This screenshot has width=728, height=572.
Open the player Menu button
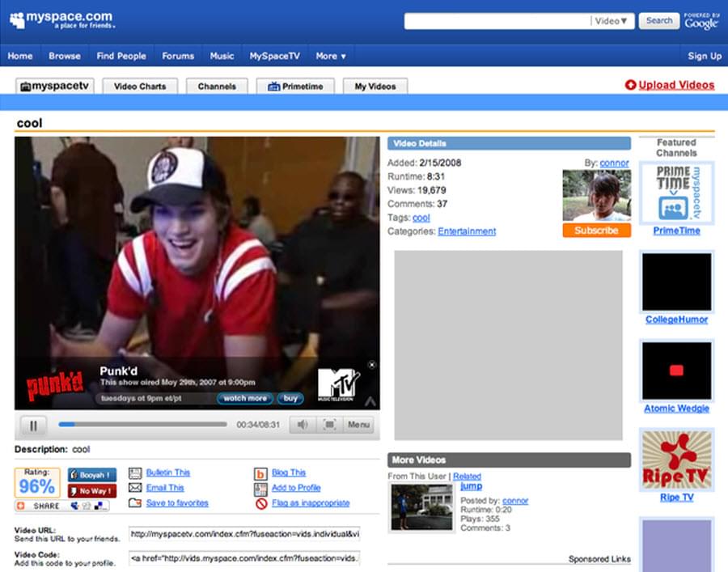358,425
